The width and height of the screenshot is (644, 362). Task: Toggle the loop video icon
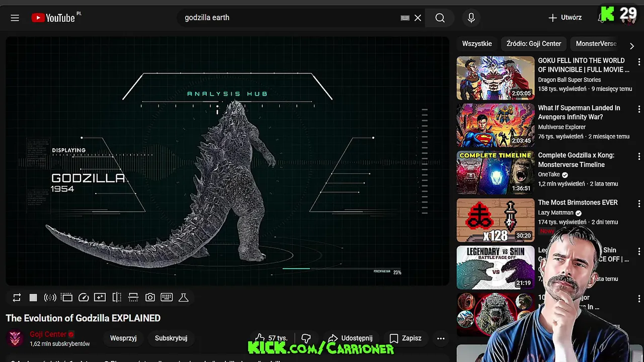click(x=17, y=298)
